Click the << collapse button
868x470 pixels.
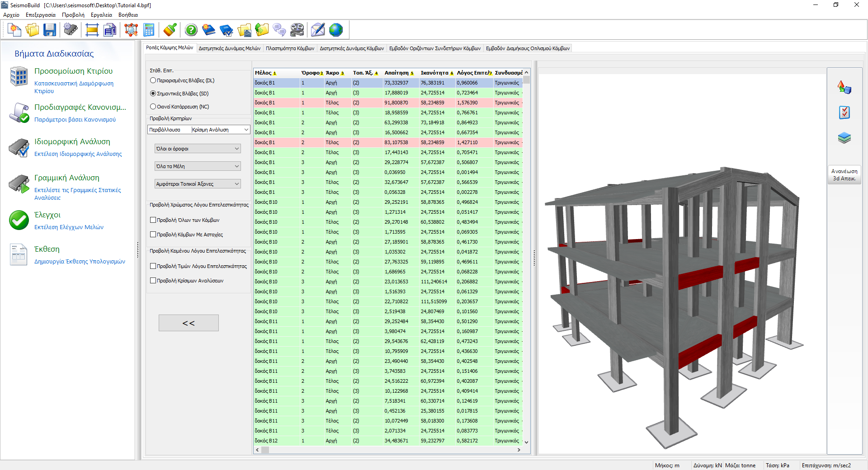(189, 323)
